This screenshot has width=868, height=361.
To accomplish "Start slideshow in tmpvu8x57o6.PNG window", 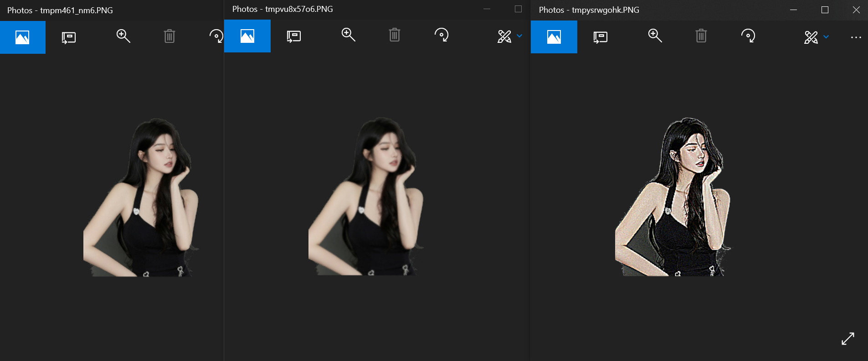I will 294,36.
